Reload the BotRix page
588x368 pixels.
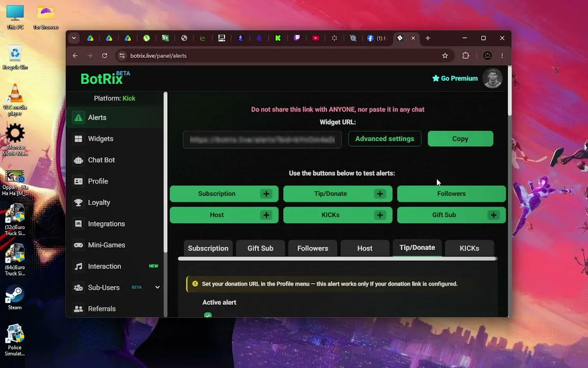click(x=105, y=56)
